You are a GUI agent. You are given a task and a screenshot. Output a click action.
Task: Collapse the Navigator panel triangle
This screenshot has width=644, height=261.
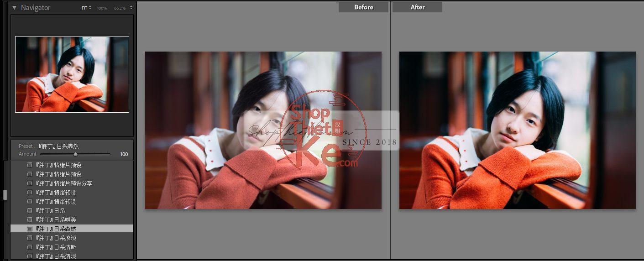tap(14, 8)
